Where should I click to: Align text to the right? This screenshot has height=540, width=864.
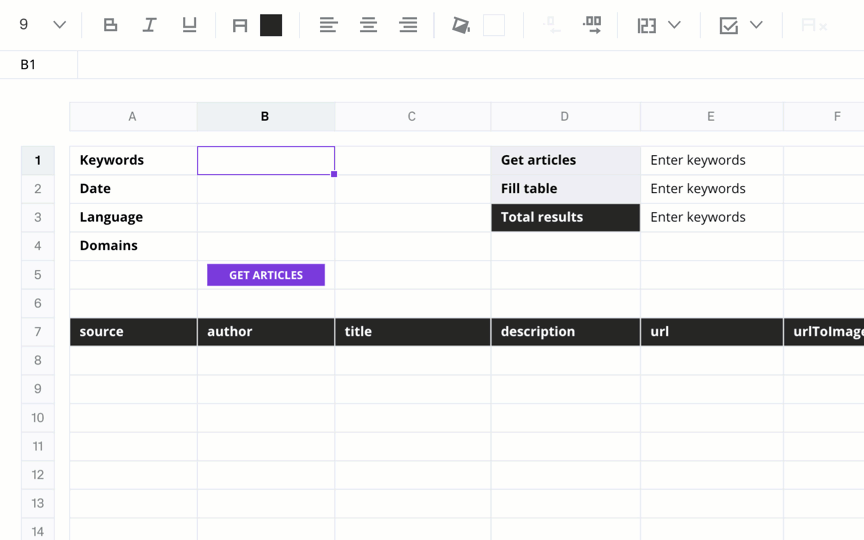click(x=408, y=25)
